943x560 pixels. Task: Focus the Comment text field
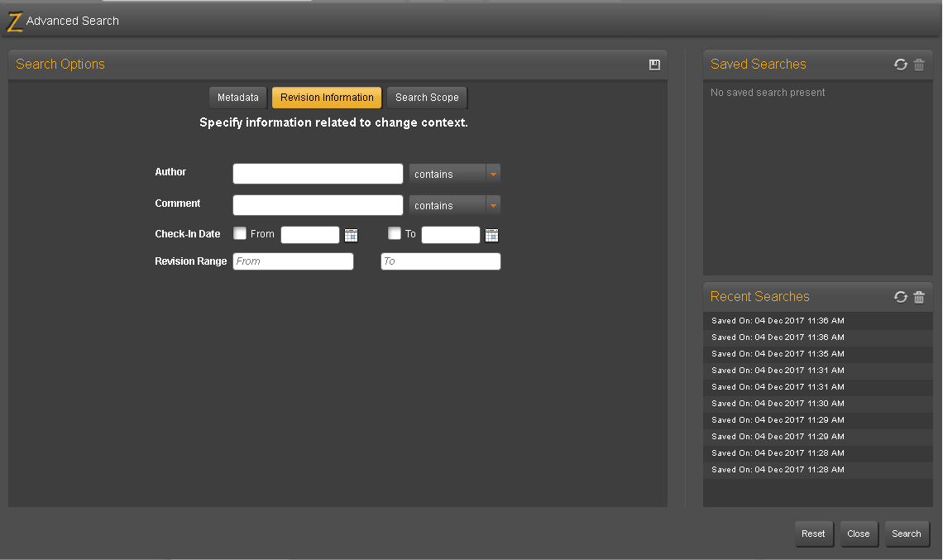pos(318,205)
